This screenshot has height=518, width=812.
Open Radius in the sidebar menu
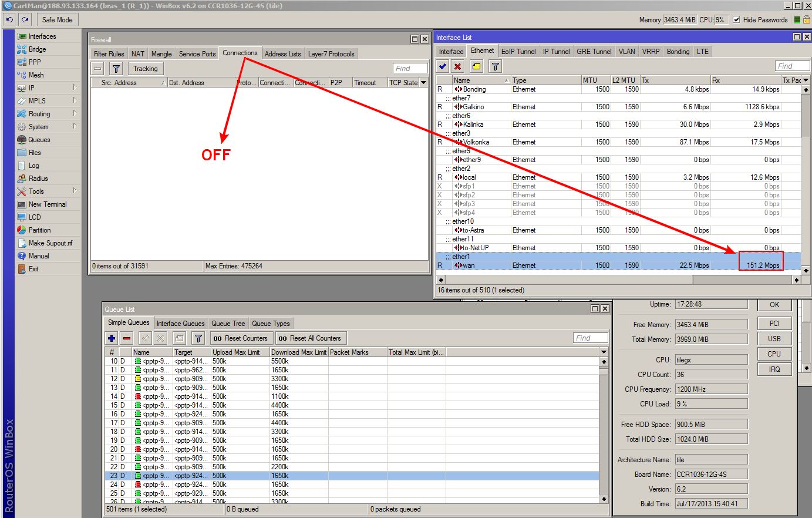38,179
